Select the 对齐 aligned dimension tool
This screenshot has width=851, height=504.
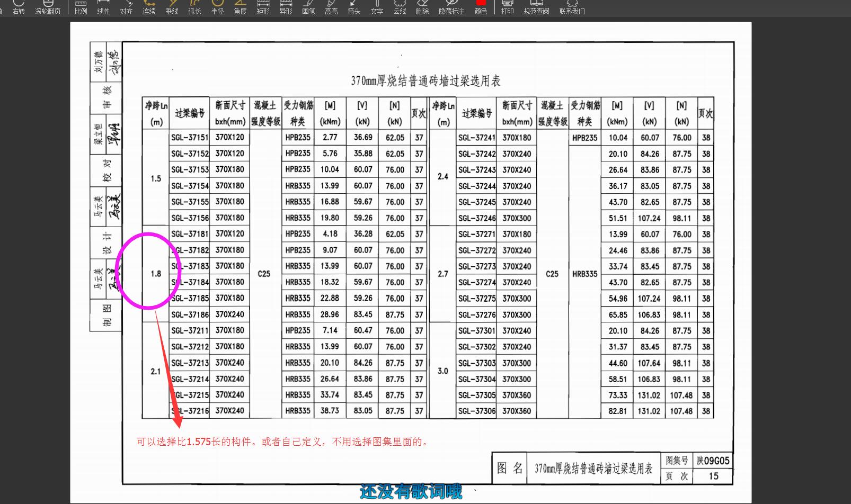[x=126, y=7]
